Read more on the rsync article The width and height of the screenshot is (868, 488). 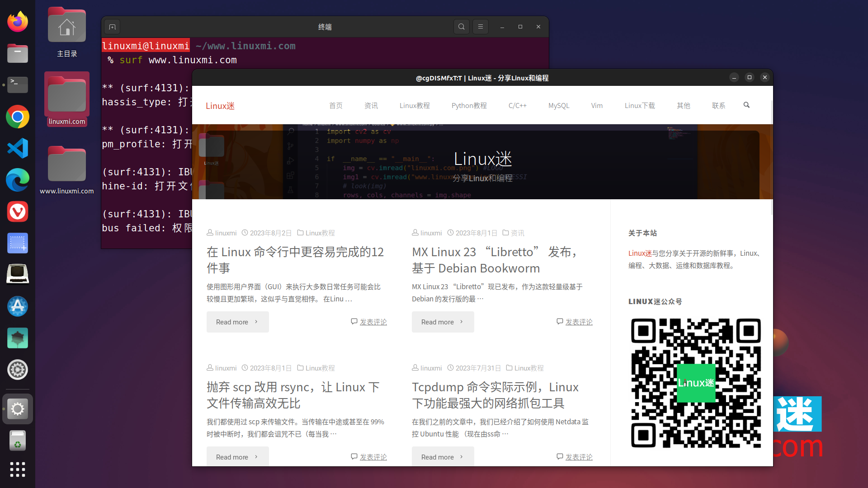(x=238, y=456)
